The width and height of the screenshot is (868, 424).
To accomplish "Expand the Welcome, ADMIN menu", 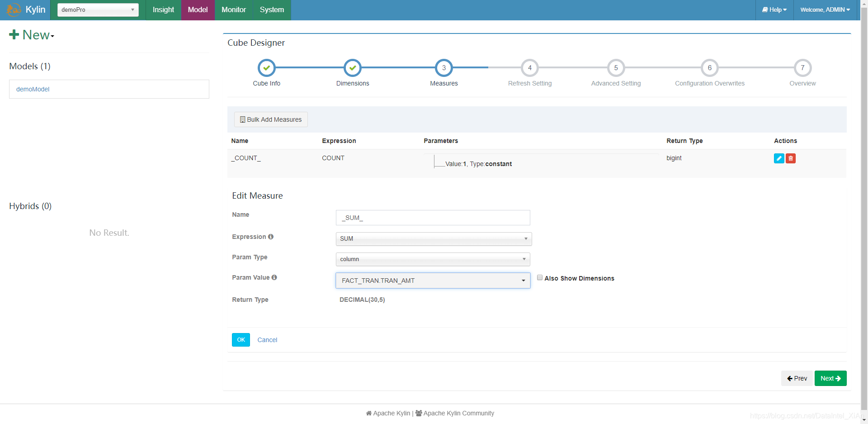I will click(825, 10).
